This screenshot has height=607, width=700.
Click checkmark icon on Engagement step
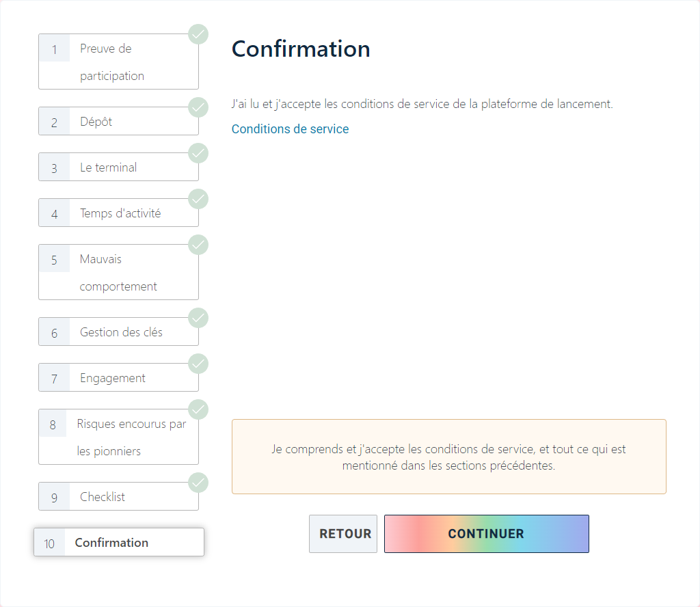pyautogui.click(x=198, y=364)
